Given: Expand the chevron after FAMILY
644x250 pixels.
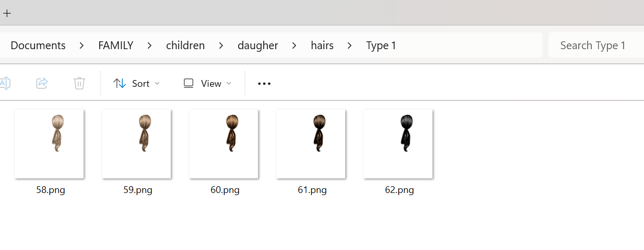Looking at the screenshot, I should tap(150, 46).
